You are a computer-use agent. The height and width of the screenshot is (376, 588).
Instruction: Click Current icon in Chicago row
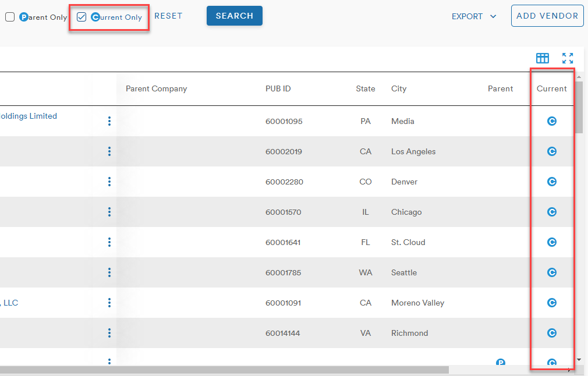552,212
